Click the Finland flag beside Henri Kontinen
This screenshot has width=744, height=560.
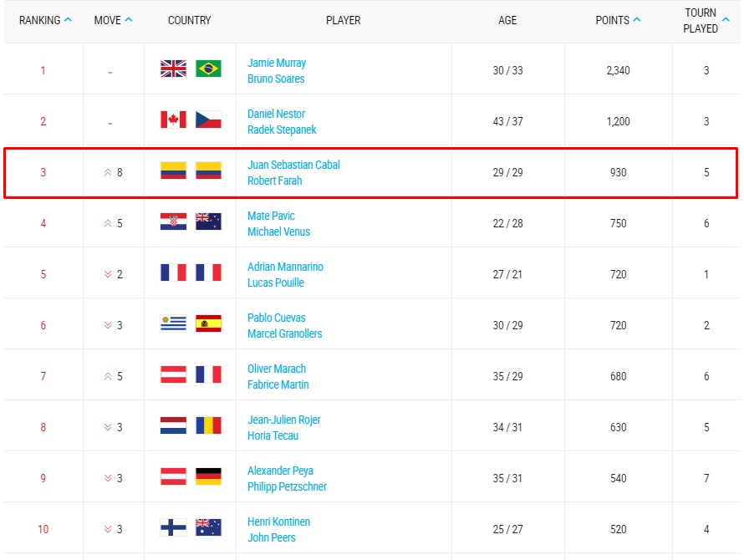point(173,527)
